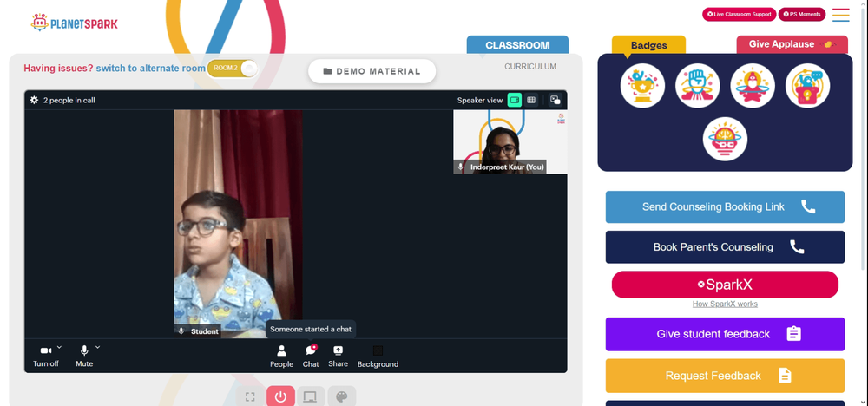This screenshot has width=868, height=406.
Task: Switch to speaker view layout toggle
Action: coord(514,100)
